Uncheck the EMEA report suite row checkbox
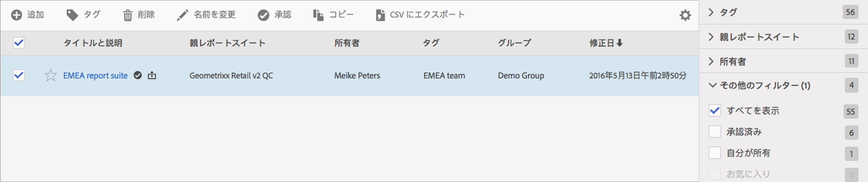Screen dimensions: 868x182 click(19, 75)
